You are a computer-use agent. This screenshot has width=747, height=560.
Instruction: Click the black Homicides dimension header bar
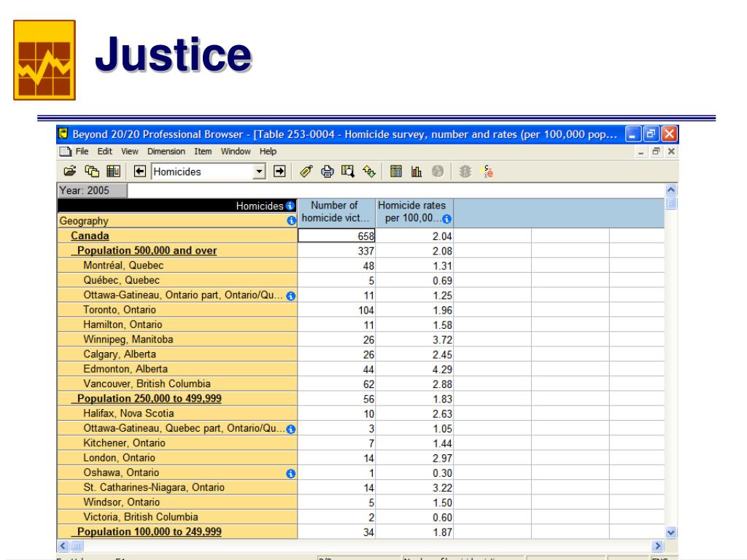click(177, 206)
